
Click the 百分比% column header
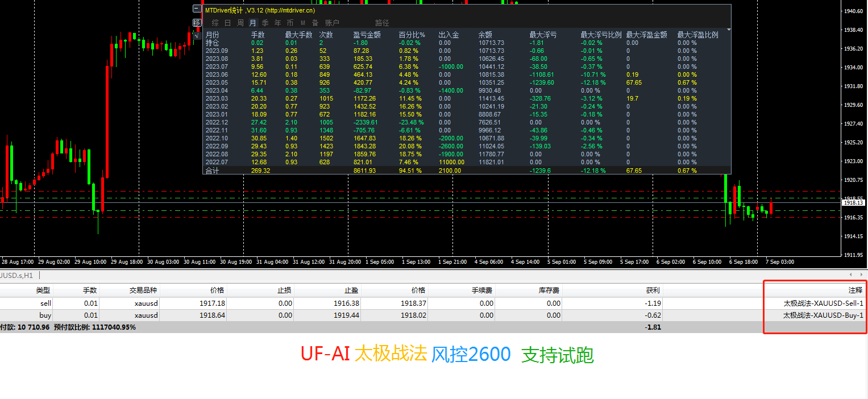point(412,35)
